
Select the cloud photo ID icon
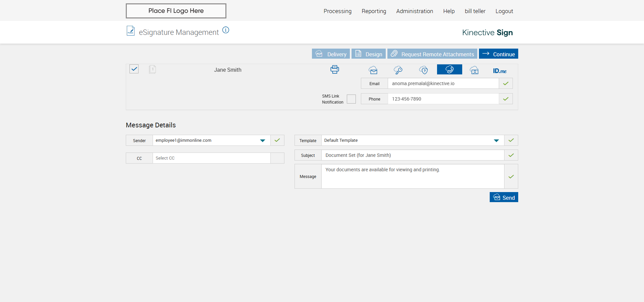click(474, 70)
